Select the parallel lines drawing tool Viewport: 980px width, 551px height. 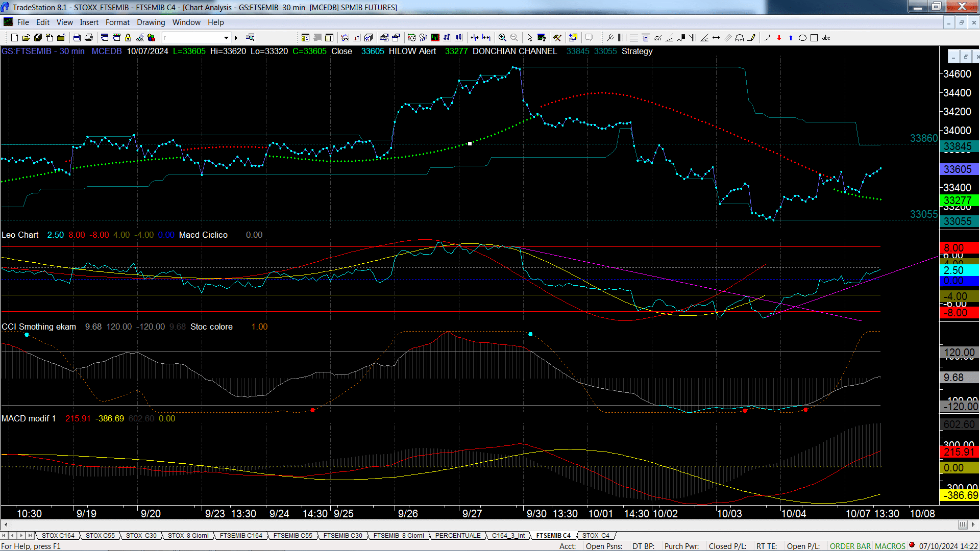coord(728,38)
